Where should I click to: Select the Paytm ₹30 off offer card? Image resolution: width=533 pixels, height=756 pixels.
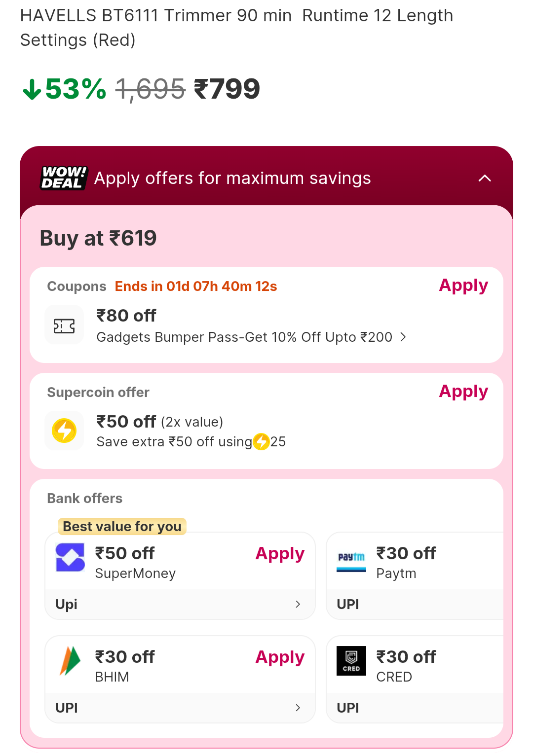click(415, 563)
